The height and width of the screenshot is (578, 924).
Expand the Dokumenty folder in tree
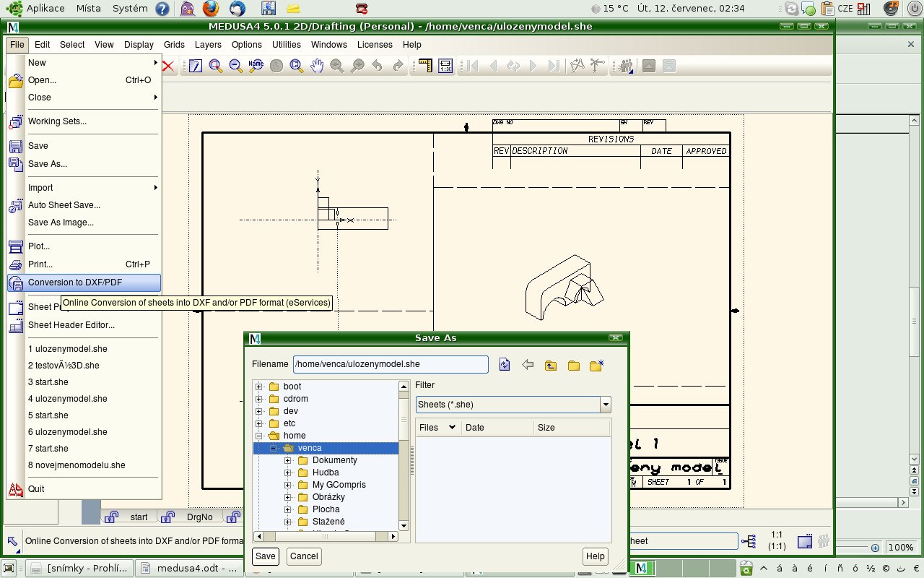click(x=288, y=460)
